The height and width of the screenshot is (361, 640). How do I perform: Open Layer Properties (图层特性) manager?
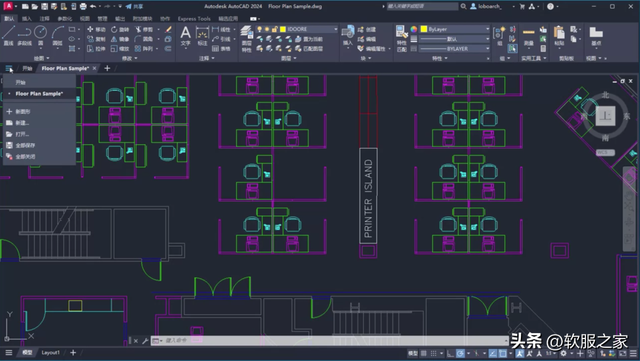click(247, 39)
